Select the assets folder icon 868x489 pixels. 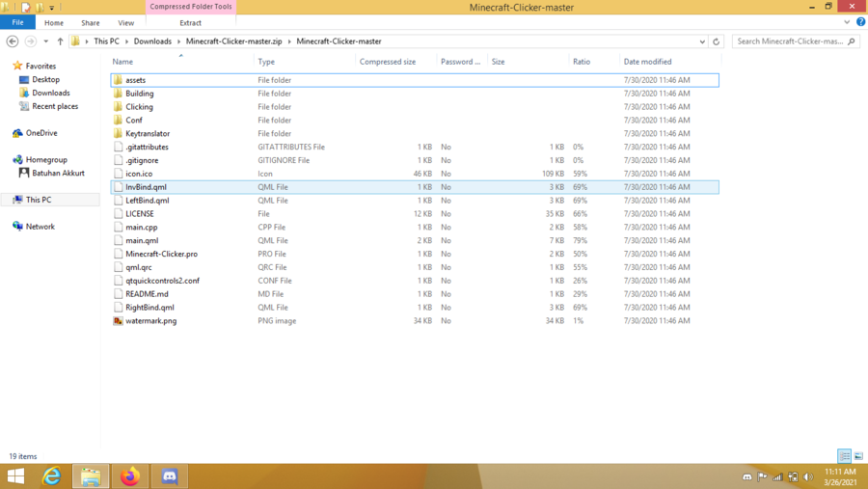coord(118,80)
